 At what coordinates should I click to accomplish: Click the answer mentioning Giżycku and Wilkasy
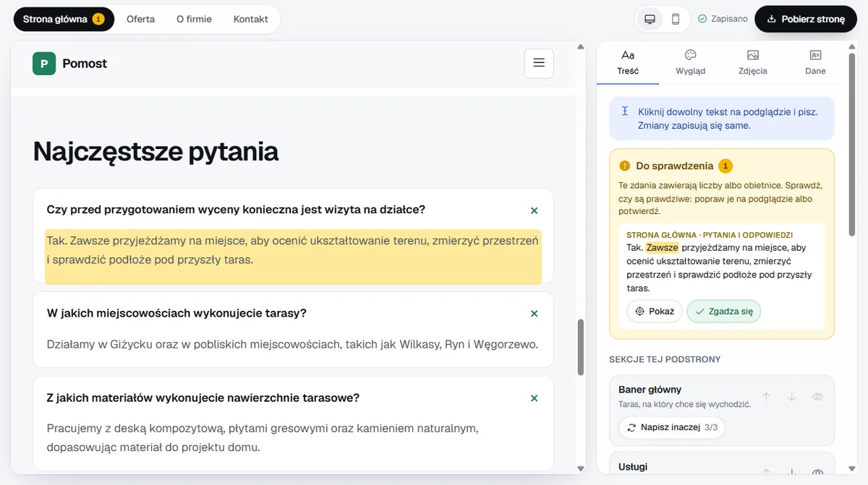pyautogui.click(x=292, y=345)
